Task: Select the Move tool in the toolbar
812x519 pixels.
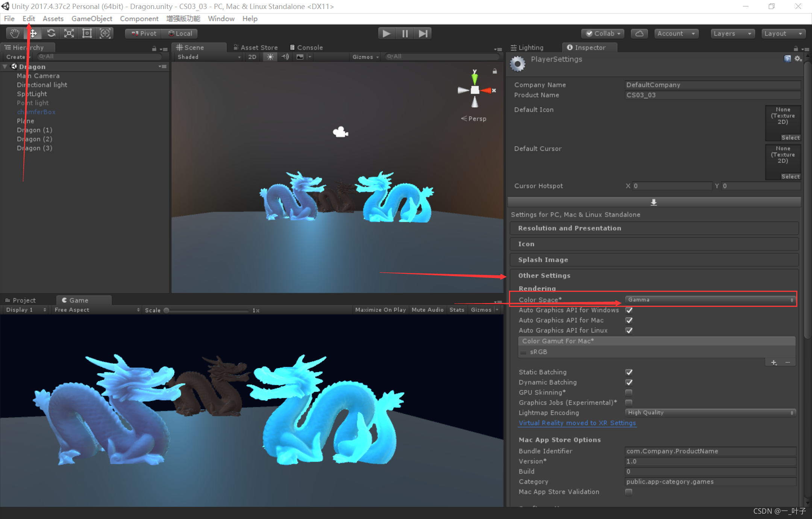Action: point(33,33)
